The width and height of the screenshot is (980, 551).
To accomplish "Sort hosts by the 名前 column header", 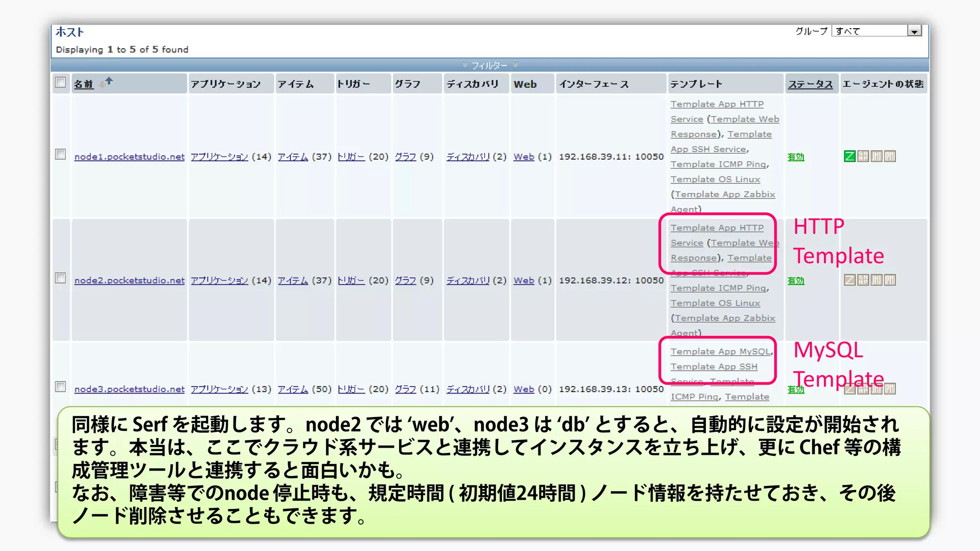I will (x=83, y=84).
